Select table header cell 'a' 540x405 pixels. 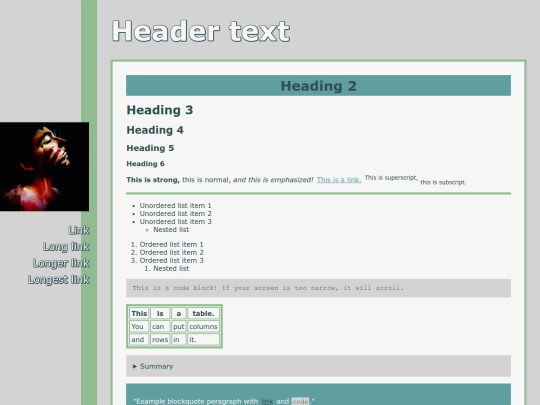coord(178,313)
